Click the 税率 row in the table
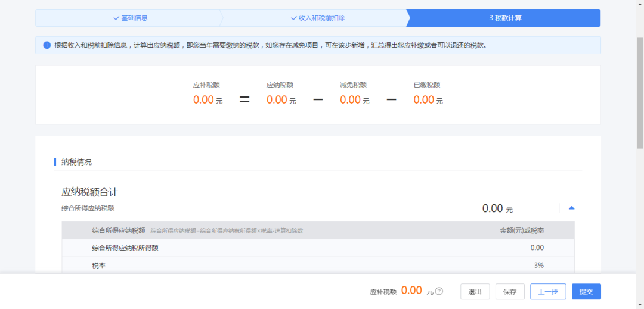 pyautogui.click(x=318, y=265)
